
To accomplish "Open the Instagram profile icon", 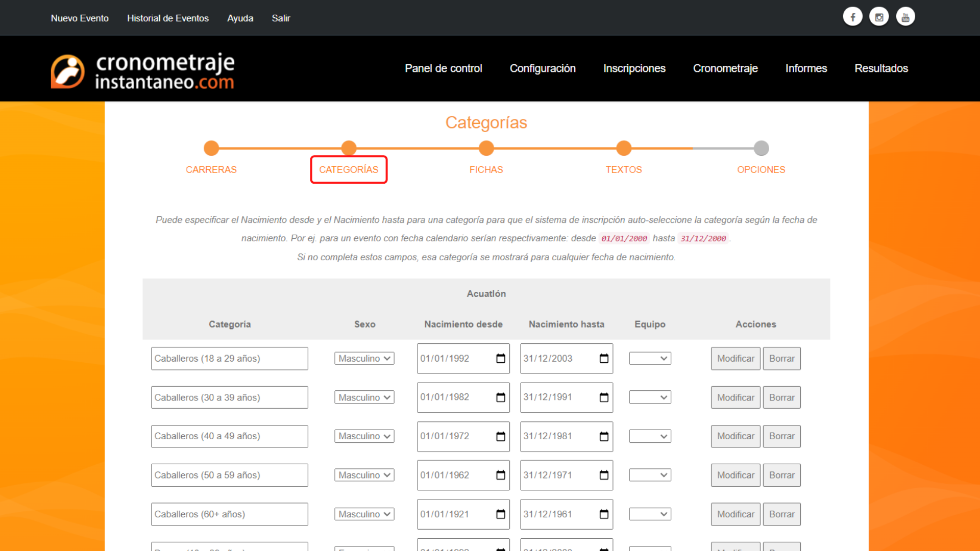I will pyautogui.click(x=879, y=16).
